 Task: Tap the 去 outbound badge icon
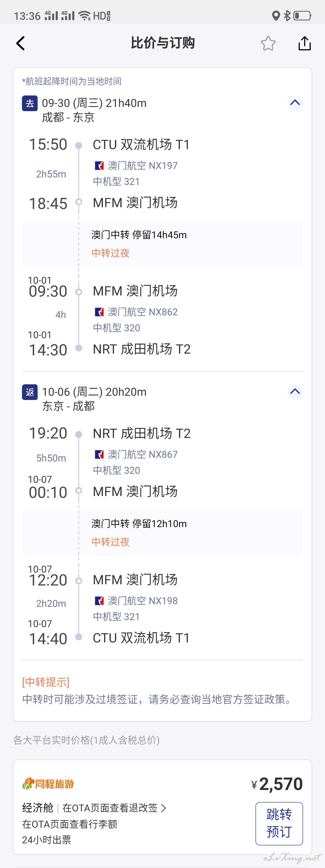29,103
